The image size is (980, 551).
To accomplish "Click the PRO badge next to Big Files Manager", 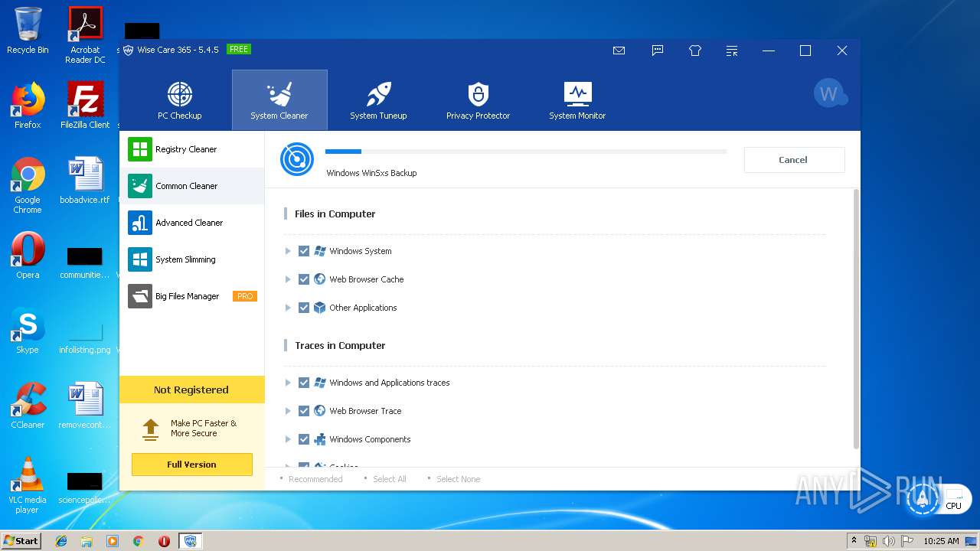I will point(245,296).
